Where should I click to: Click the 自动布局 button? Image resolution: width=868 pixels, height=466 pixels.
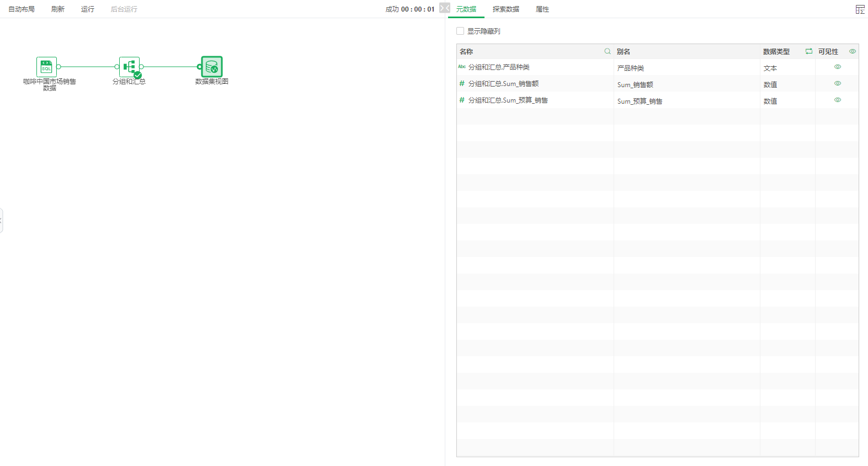coord(22,9)
